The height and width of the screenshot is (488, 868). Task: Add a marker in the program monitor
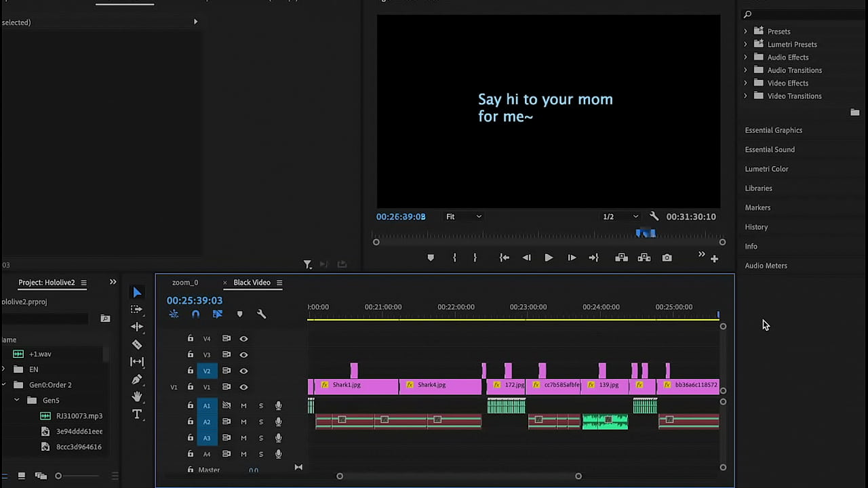pyautogui.click(x=431, y=258)
